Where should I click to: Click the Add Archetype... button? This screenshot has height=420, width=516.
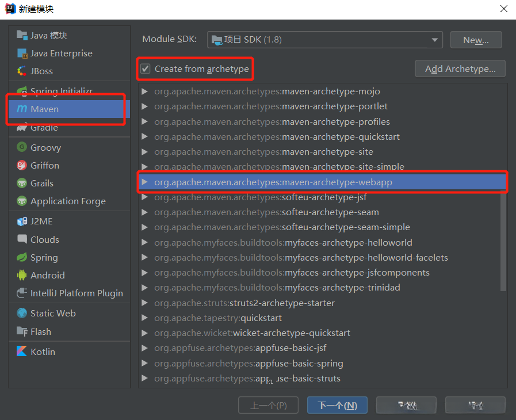(460, 69)
